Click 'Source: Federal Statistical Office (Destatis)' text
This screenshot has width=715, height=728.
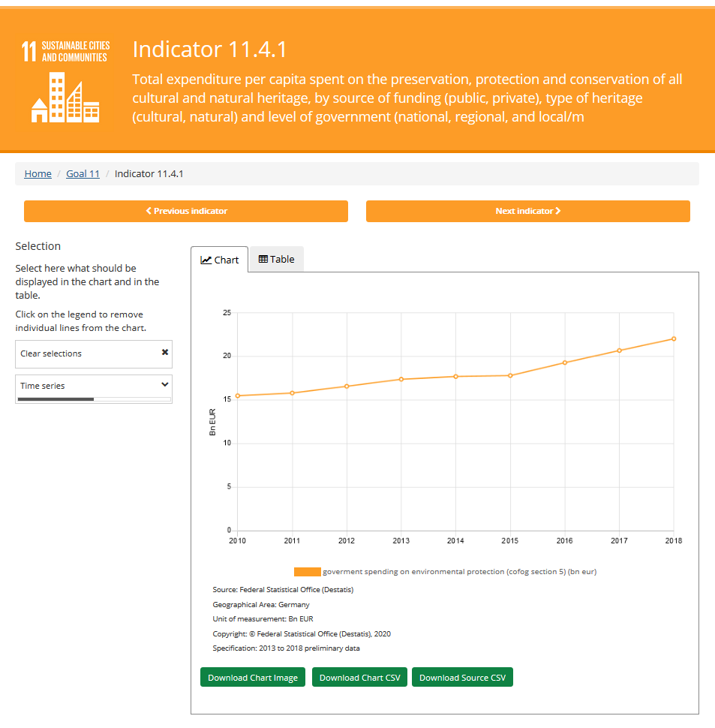pyautogui.click(x=283, y=590)
